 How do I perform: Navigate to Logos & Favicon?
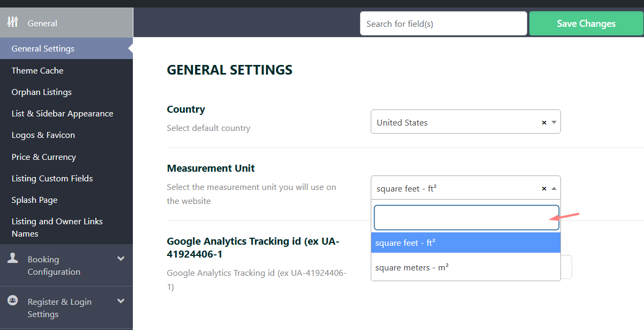tap(43, 135)
